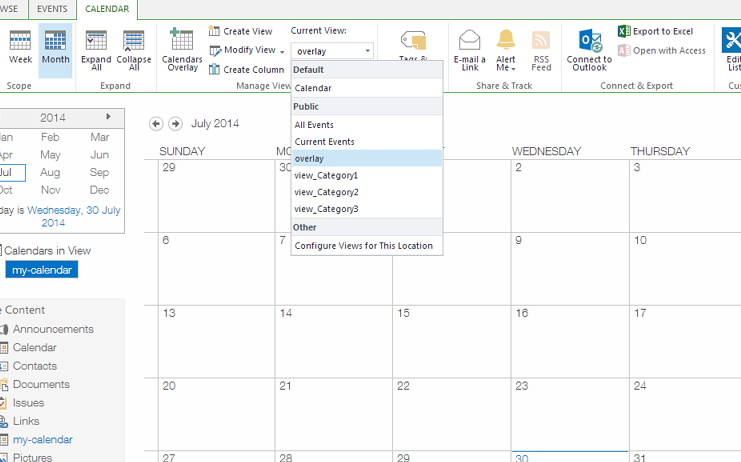The image size is (741, 462).
Task: Go to next month arrow
Action: point(175,124)
